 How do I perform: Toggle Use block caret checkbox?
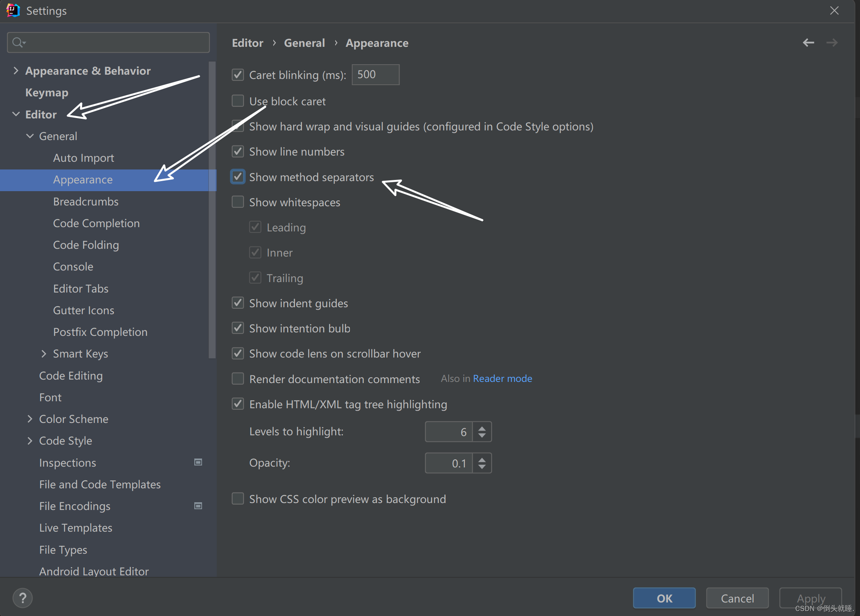pyautogui.click(x=238, y=101)
